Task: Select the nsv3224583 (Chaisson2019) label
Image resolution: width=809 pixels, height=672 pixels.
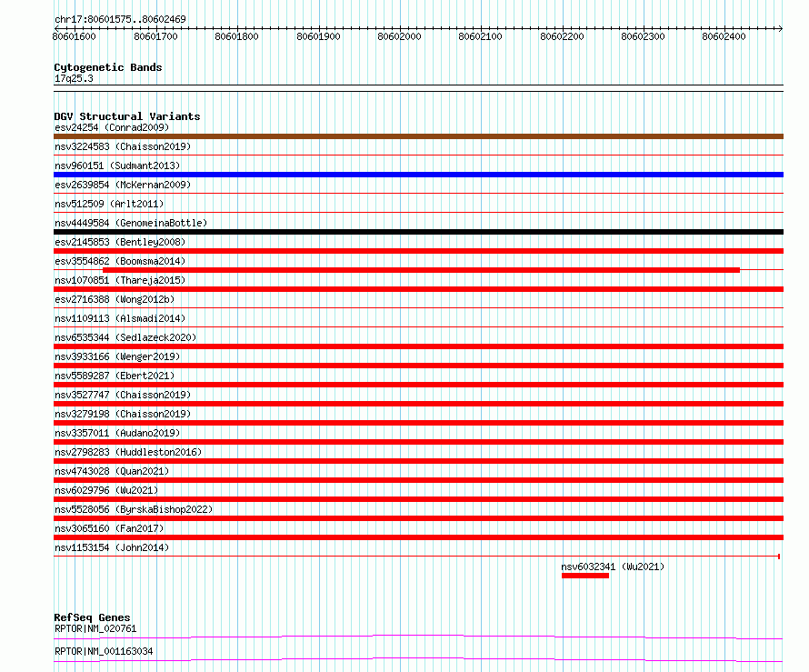Action: click(123, 146)
